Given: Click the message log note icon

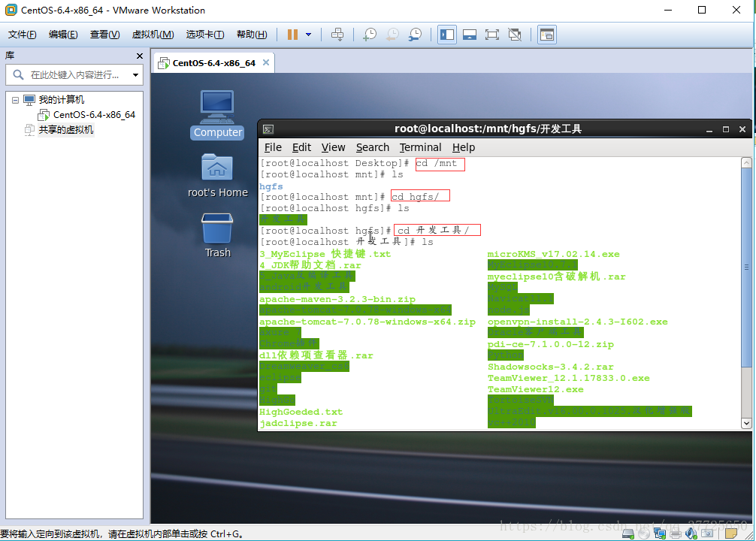Looking at the screenshot, I should (731, 533).
